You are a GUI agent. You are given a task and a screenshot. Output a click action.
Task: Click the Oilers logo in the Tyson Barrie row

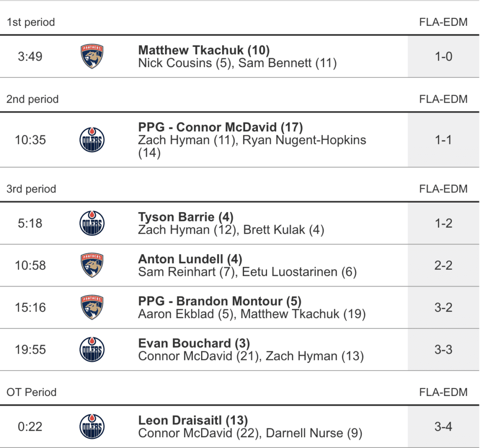tap(92, 223)
